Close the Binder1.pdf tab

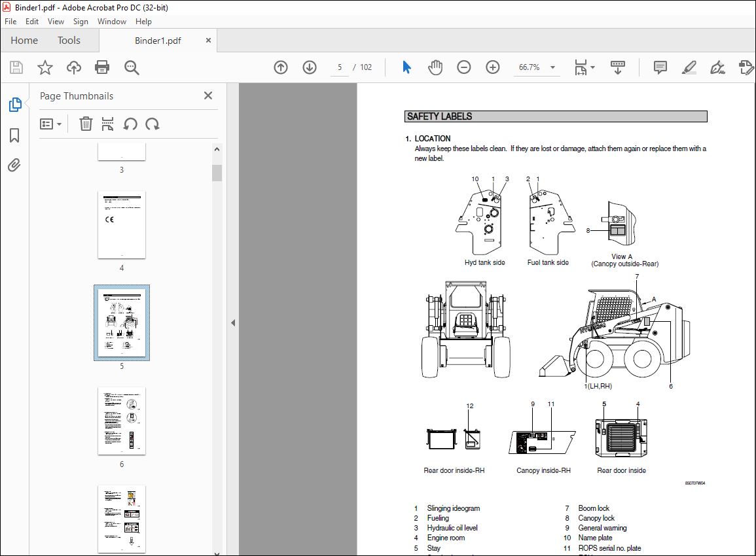pyautogui.click(x=208, y=41)
